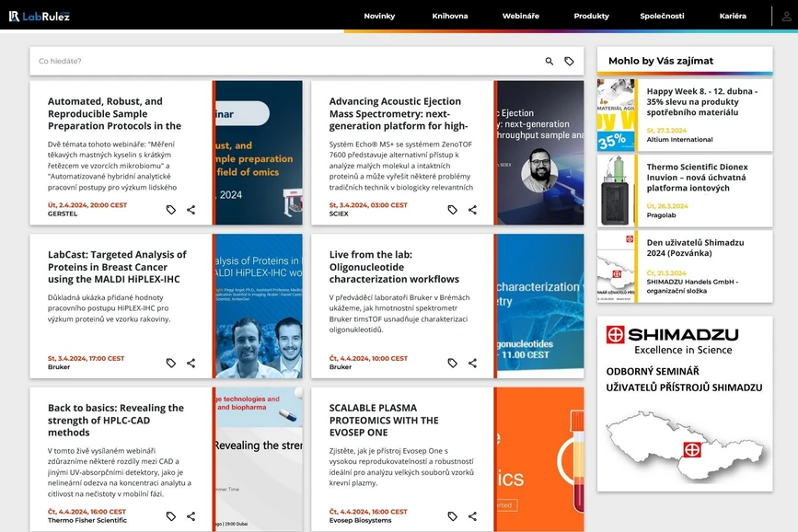This screenshot has height=532, width=798.
Task: Click the orange Evosep webinar thumbnail
Action: pyautogui.click(x=539, y=459)
